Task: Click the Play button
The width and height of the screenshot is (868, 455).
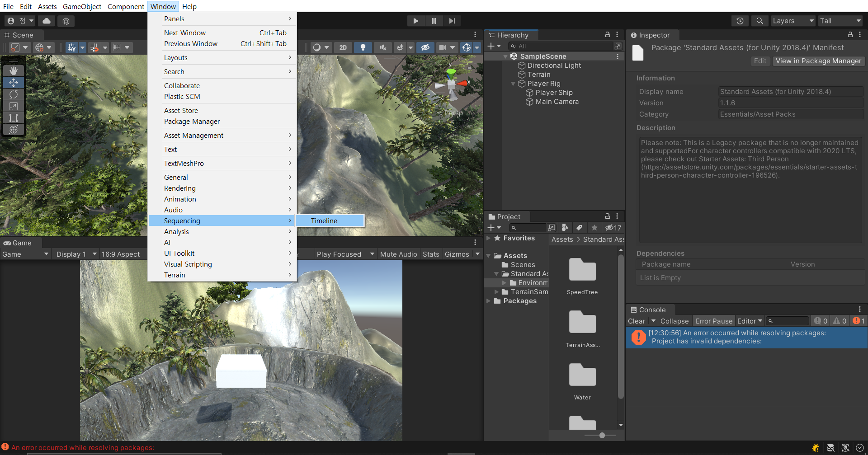Action: [415, 21]
